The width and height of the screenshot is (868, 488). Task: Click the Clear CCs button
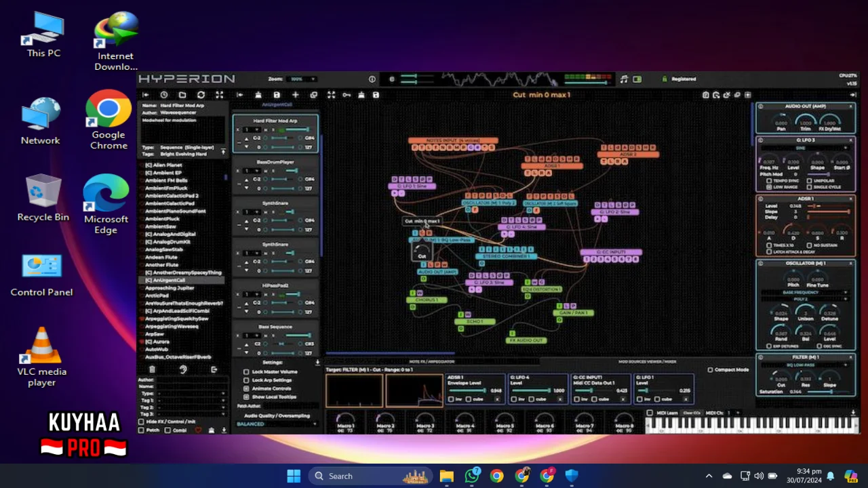click(x=692, y=413)
